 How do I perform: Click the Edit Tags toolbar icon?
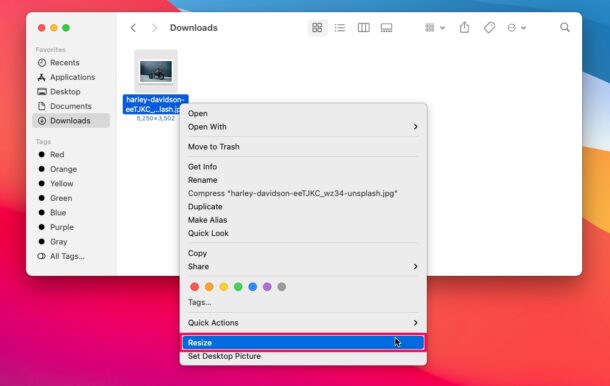point(489,28)
